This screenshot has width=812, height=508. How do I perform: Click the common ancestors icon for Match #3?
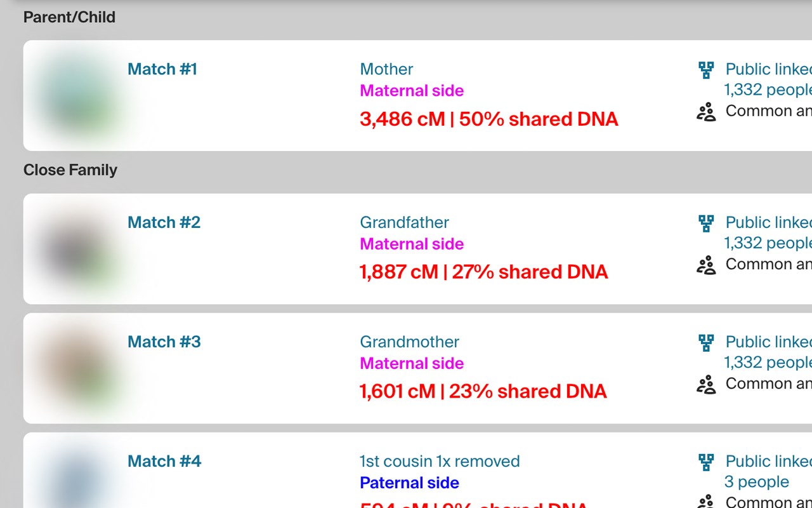(706, 385)
